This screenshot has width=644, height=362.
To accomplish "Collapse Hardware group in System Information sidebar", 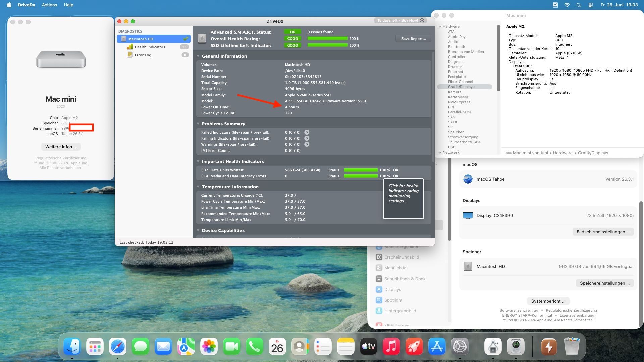I will [440, 26].
